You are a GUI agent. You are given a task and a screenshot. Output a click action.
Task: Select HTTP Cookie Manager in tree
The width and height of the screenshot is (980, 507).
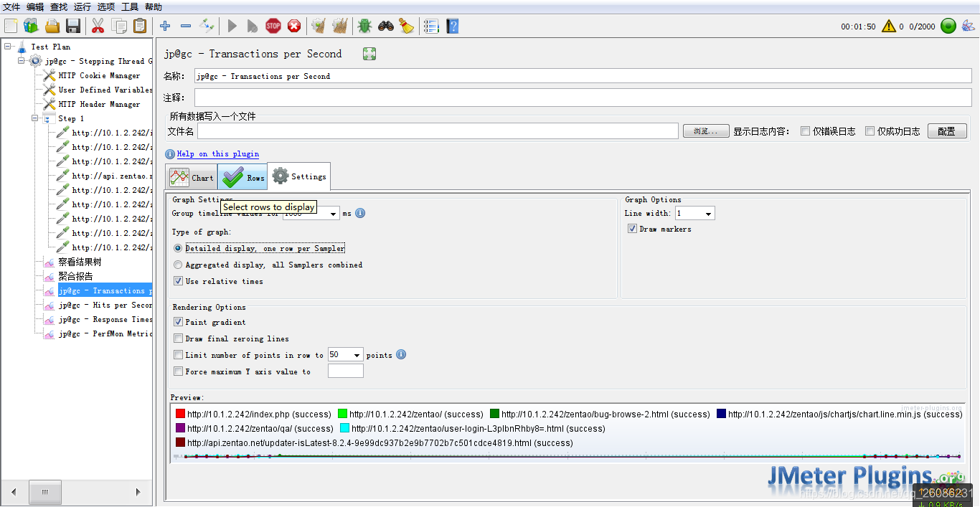(x=100, y=75)
